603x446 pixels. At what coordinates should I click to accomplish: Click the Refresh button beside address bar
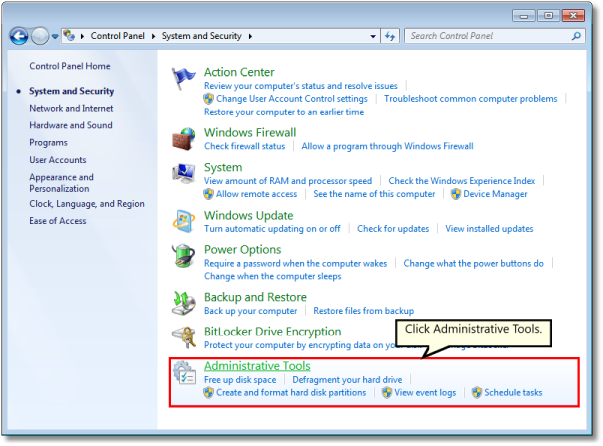pos(390,36)
